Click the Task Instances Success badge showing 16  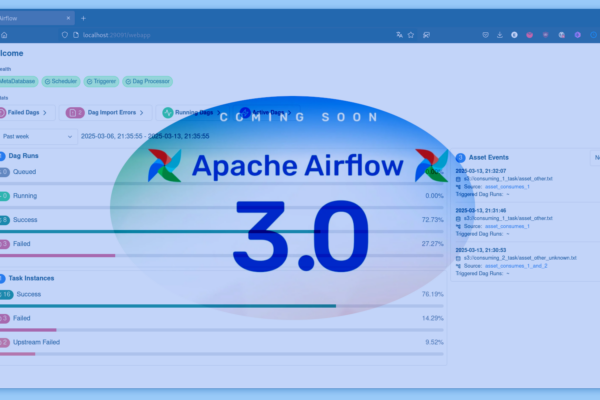pos(7,294)
